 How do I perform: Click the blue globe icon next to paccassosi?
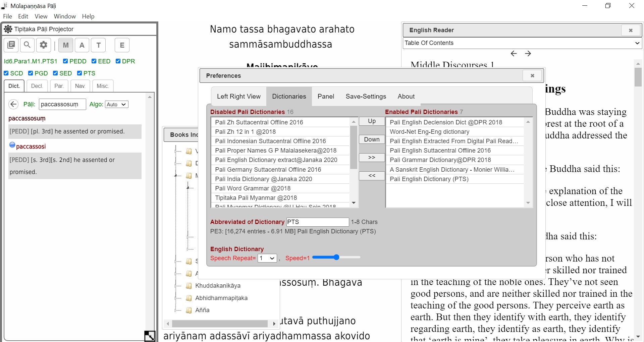[x=12, y=145]
